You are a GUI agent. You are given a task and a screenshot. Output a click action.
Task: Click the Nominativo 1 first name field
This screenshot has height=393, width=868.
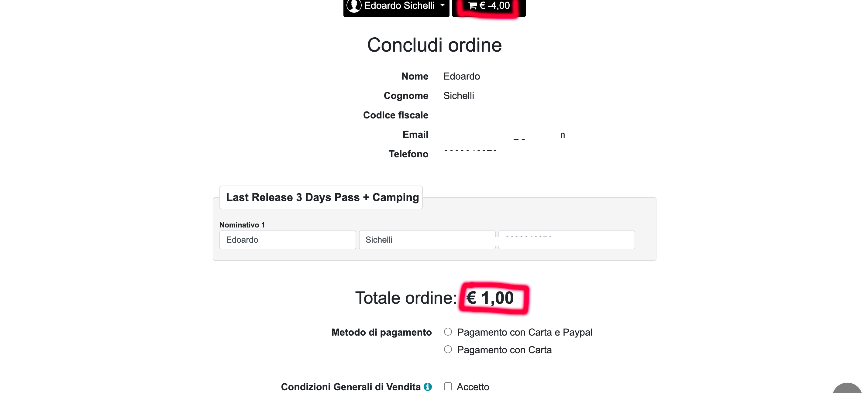pyautogui.click(x=288, y=240)
